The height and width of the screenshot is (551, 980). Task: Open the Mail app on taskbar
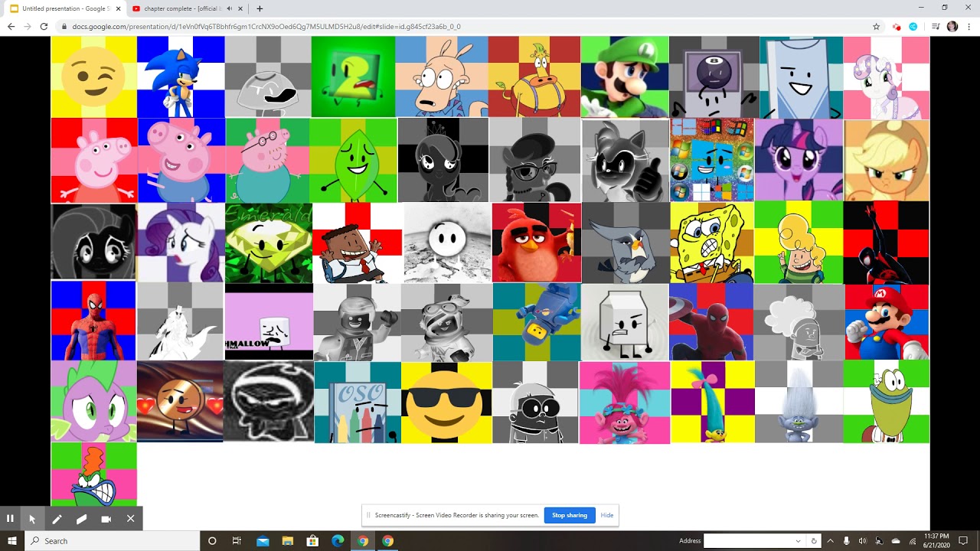[x=263, y=540]
